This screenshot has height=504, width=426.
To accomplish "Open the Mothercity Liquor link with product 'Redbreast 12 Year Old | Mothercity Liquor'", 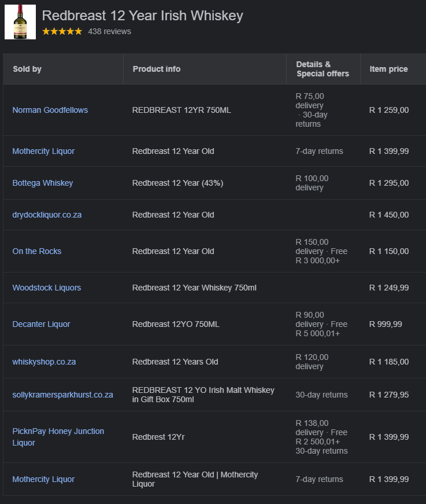I will pos(43,479).
